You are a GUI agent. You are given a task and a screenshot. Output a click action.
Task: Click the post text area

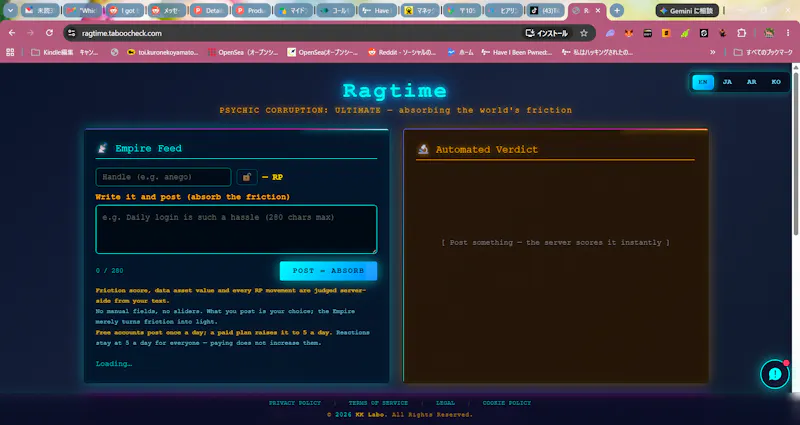236,229
